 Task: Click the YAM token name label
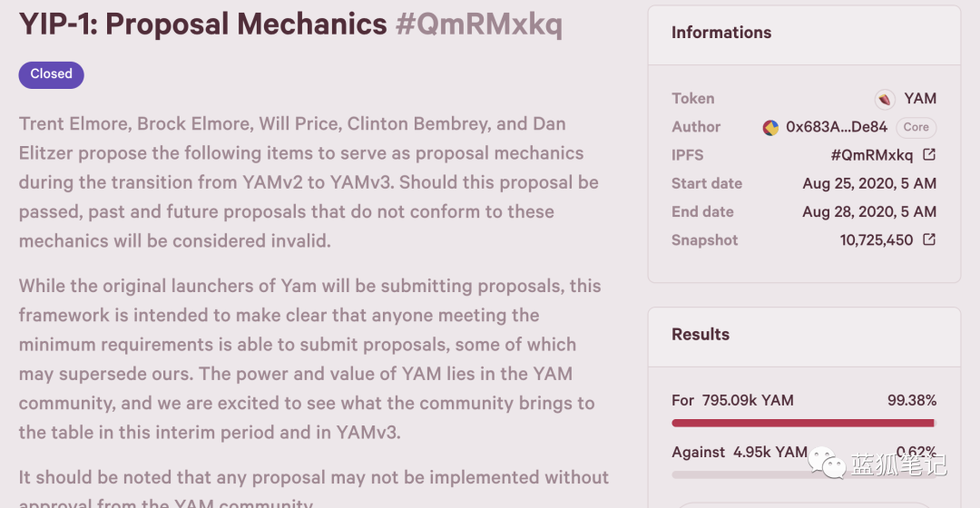920,99
